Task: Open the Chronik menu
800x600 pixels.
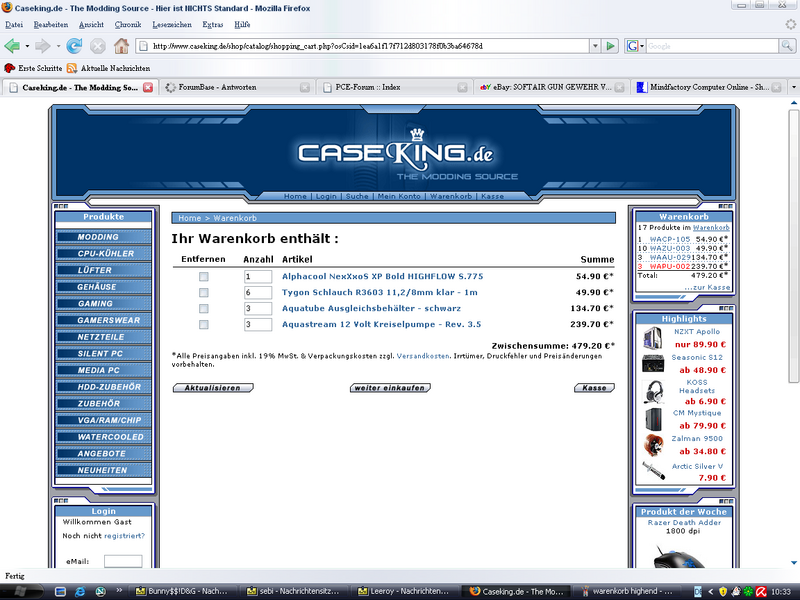Action: coord(128,24)
